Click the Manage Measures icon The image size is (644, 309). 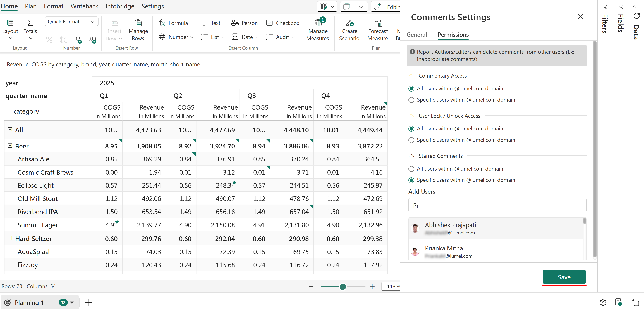point(318,23)
